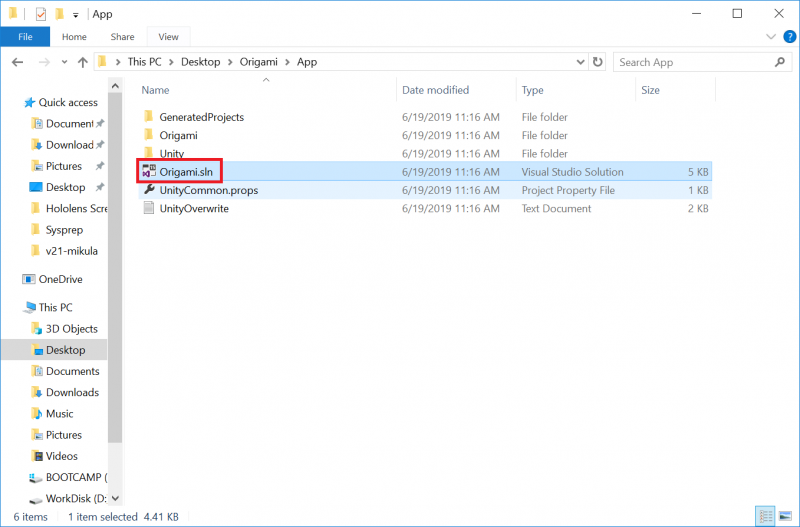Image resolution: width=800 pixels, height=527 pixels.
Task: Open Downloads under This PC
Action: tap(72, 392)
